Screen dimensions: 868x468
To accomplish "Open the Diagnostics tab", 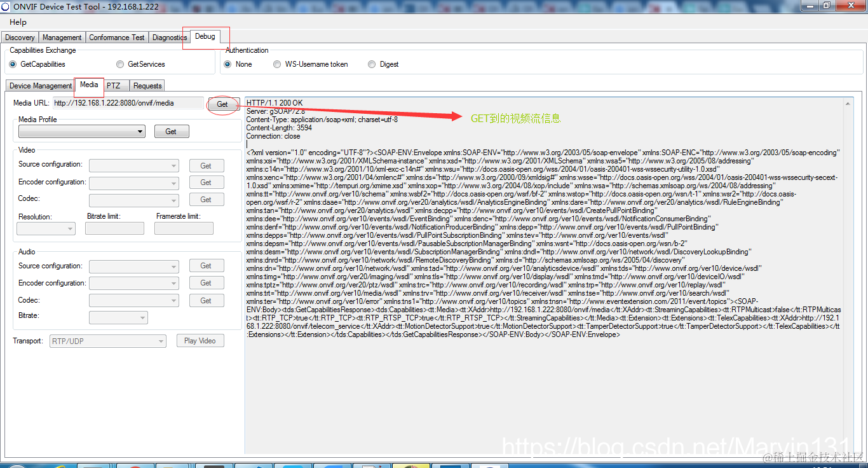I will [170, 38].
